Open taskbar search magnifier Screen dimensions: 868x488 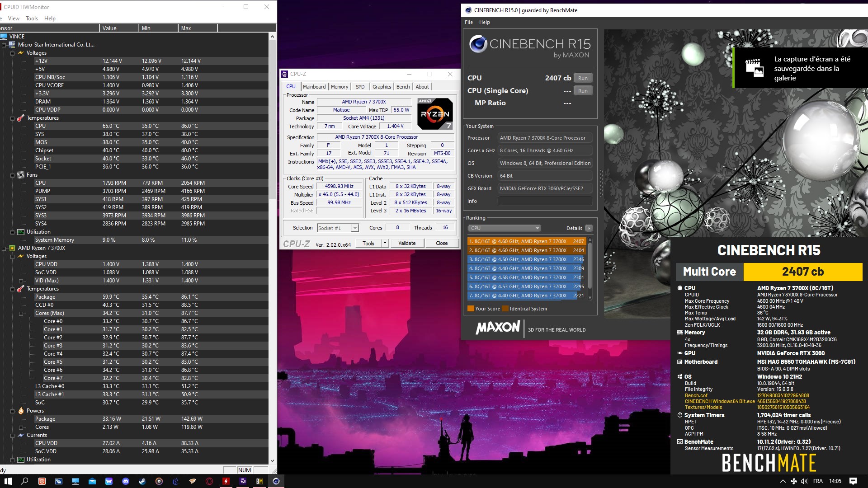click(x=25, y=481)
